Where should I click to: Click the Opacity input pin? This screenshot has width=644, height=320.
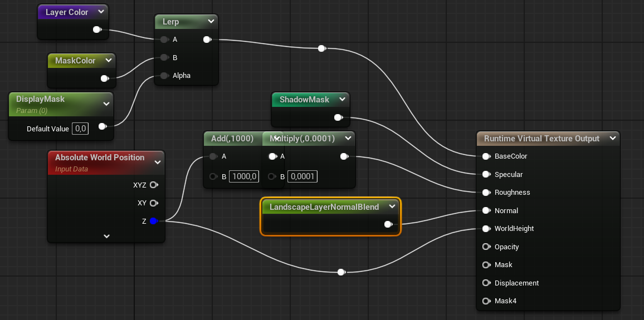coord(486,247)
